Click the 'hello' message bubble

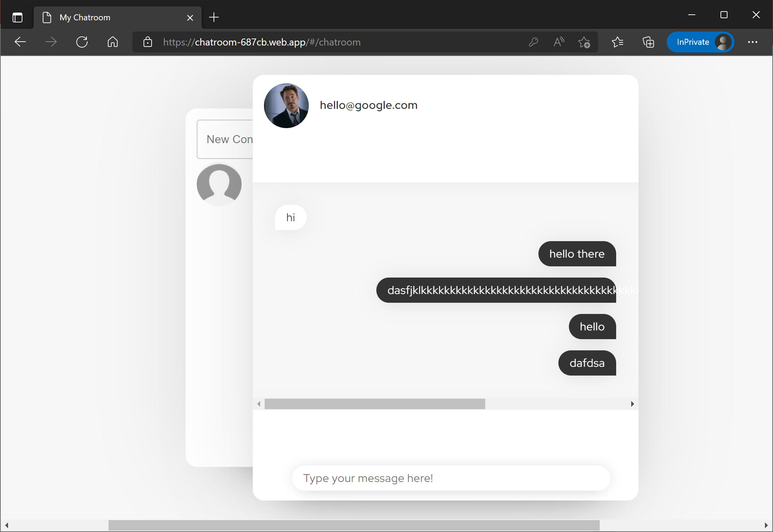pyautogui.click(x=592, y=327)
